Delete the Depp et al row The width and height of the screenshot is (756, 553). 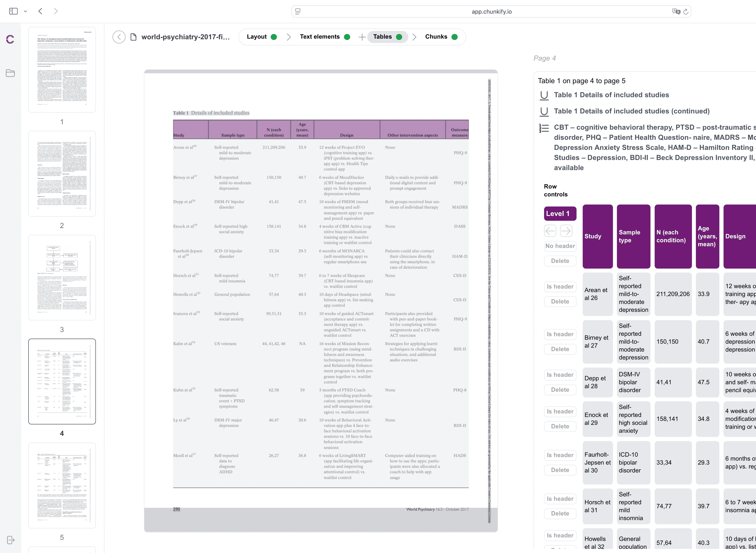point(560,390)
